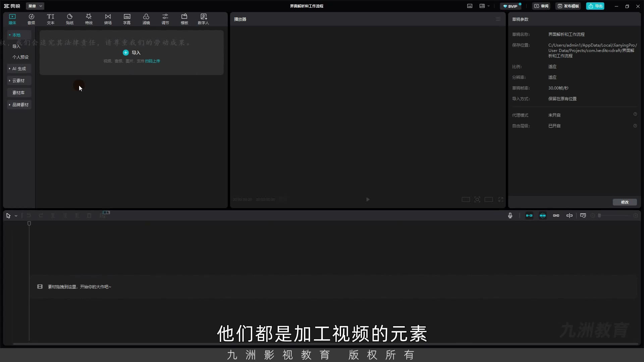Open the 音频 audio tab
The image size is (644, 362).
[x=31, y=19]
